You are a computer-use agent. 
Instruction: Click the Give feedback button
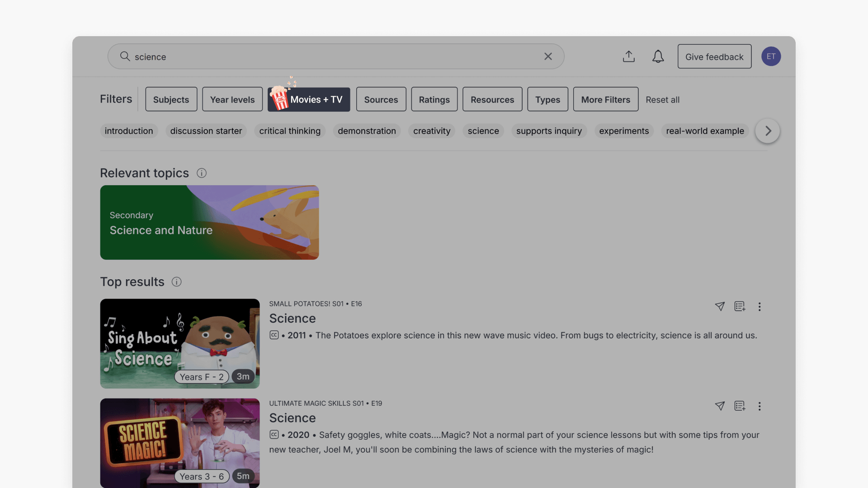714,56
